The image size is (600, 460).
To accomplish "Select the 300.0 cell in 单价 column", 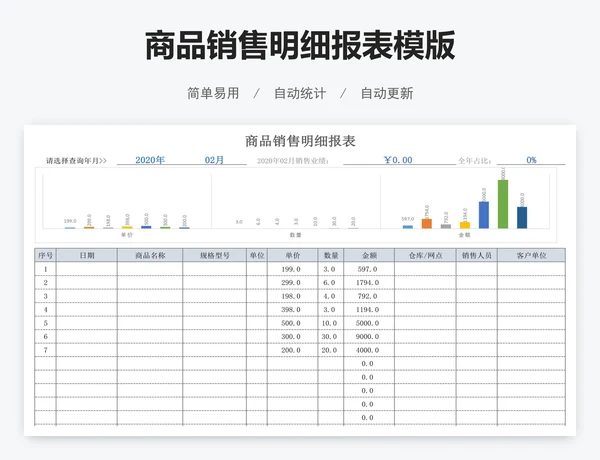I will [292, 337].
